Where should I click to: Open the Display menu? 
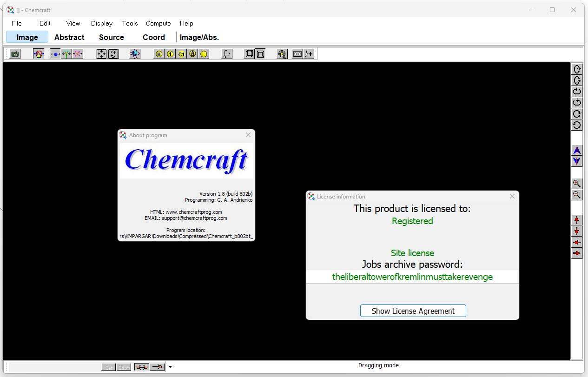coord(102,23)
